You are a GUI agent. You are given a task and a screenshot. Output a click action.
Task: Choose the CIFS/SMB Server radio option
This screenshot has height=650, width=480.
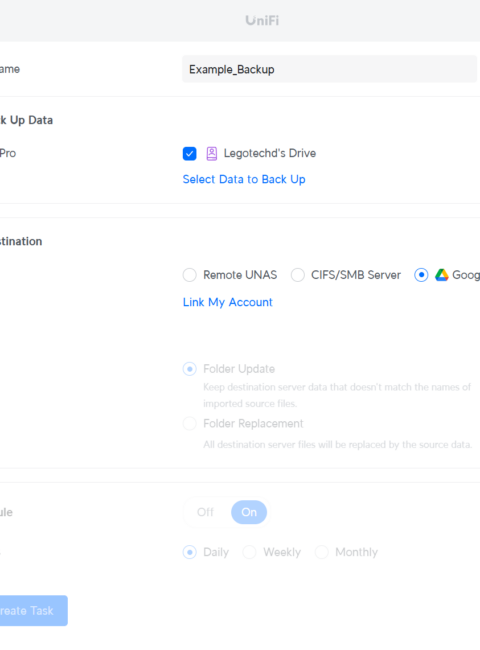(298, 275)
